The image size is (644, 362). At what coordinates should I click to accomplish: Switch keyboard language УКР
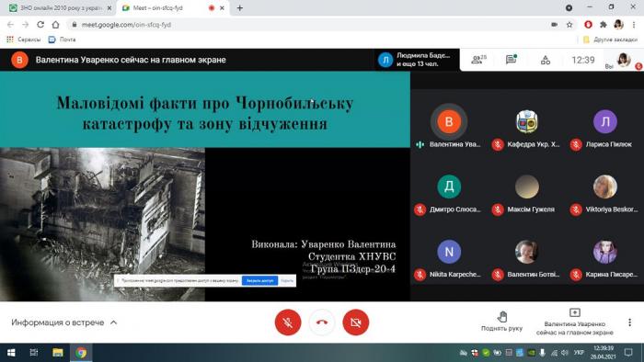pos(579,353)
